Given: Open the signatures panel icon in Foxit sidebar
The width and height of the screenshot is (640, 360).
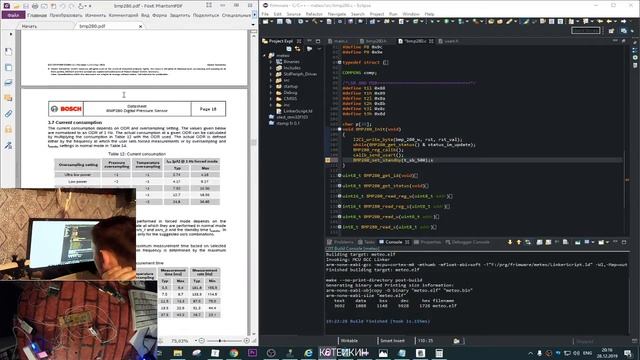Looking at the screenshot, I should [8, 145].
